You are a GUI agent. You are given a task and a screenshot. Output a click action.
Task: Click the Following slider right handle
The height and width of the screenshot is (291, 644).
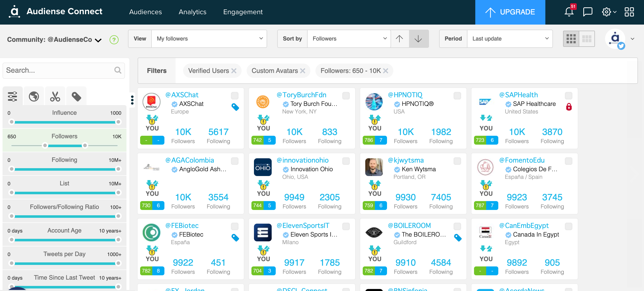(118, 169)
